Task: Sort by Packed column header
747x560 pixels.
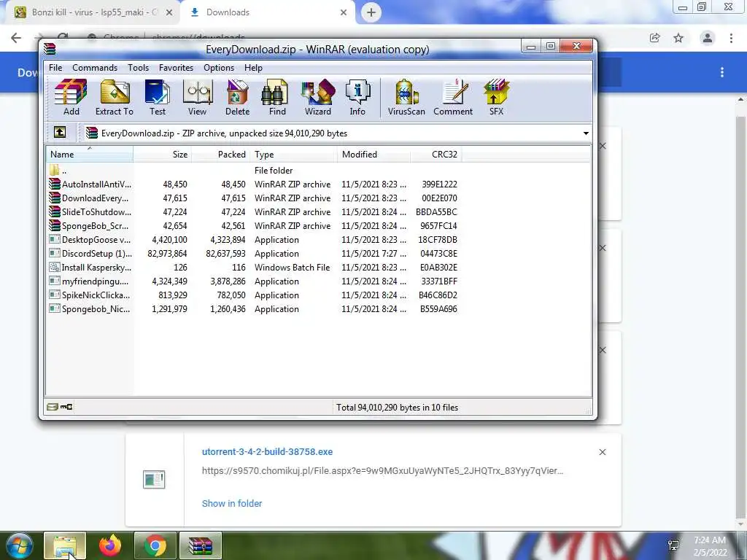Action: point(220,155)
